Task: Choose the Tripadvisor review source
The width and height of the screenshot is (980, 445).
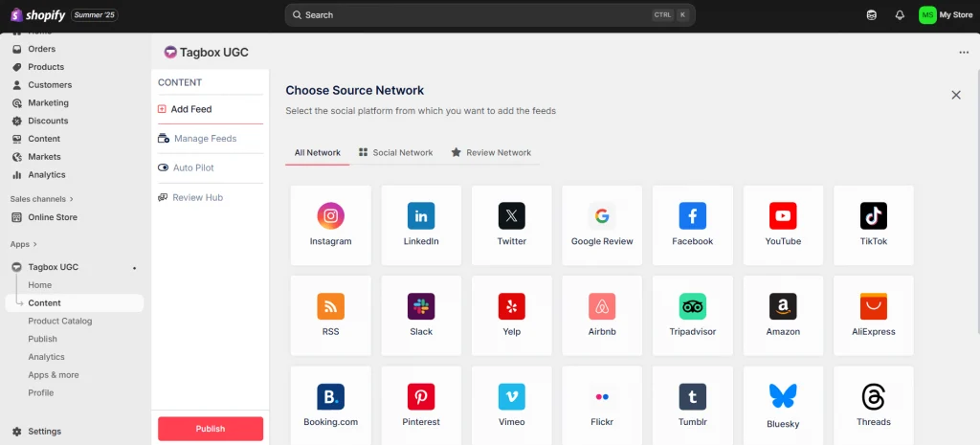Action: (x=692, y=315)
